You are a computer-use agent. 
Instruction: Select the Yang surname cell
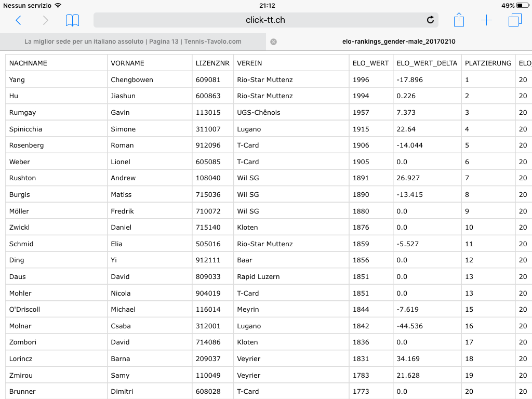(x=17, y=80)
